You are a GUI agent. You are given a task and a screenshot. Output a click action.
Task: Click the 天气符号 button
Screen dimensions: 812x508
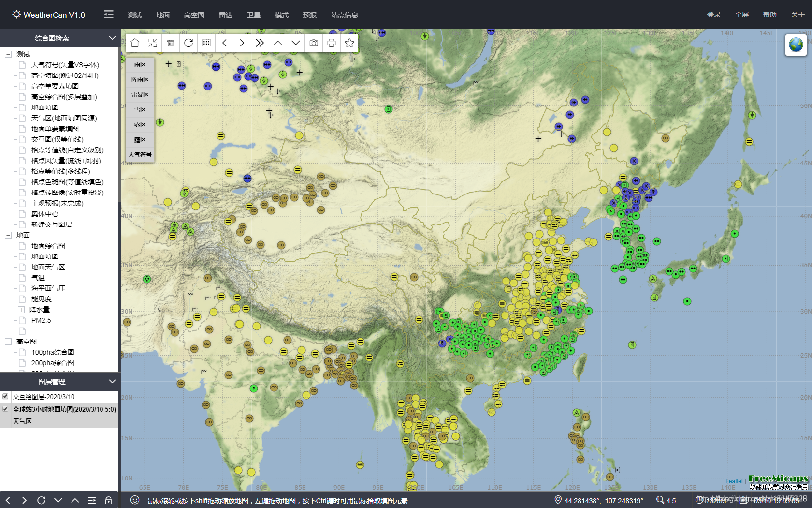140,155
